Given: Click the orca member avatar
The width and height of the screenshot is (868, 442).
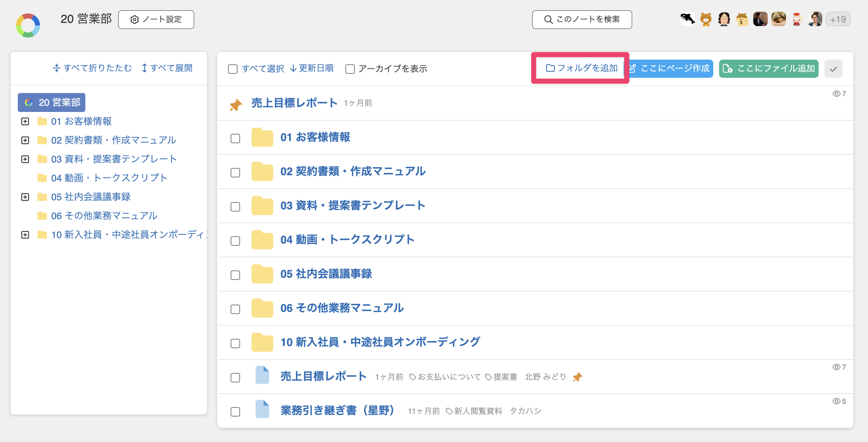Looking at the screenshot, I should click(687, 19).
